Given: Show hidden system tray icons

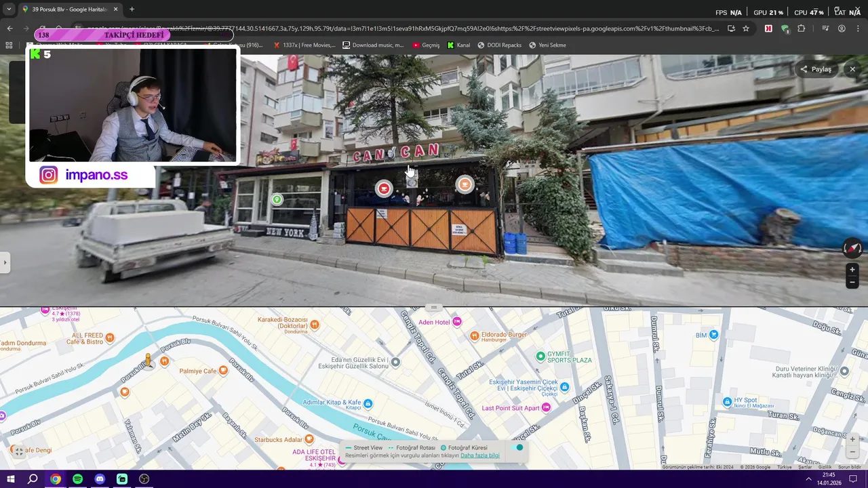Looking at the screenshot, I should (x=808, y=479).
